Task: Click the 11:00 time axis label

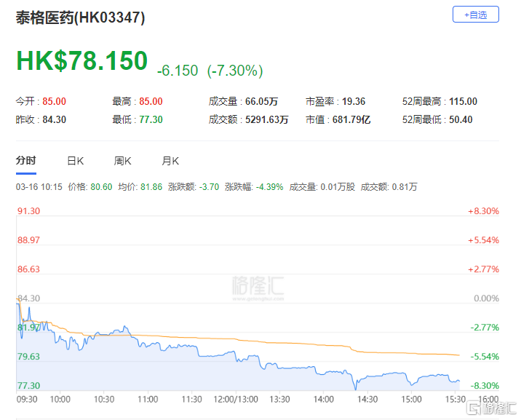Action: (148, 399)
